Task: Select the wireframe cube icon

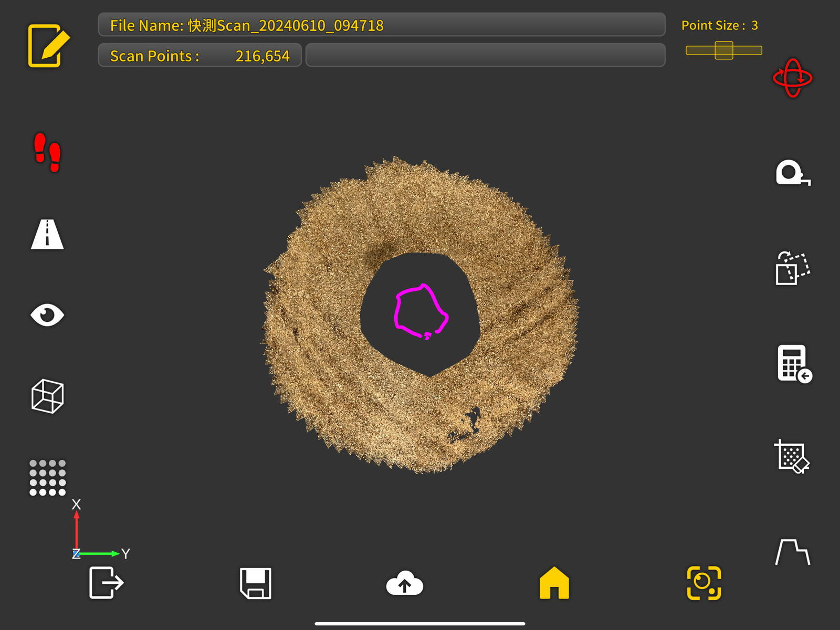Action: pos(47,396)
